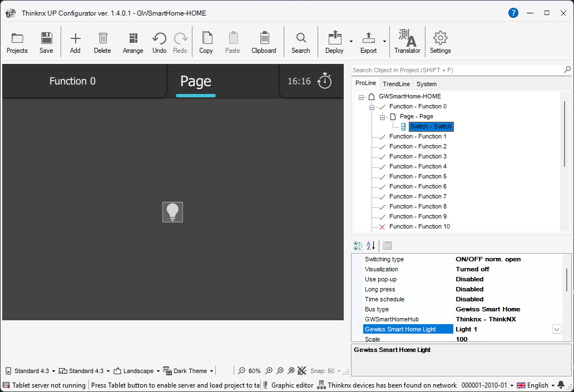The height and width of the screenshot is (392, 574).
Task: Open the Projects folder
Action: pos(17,43)
